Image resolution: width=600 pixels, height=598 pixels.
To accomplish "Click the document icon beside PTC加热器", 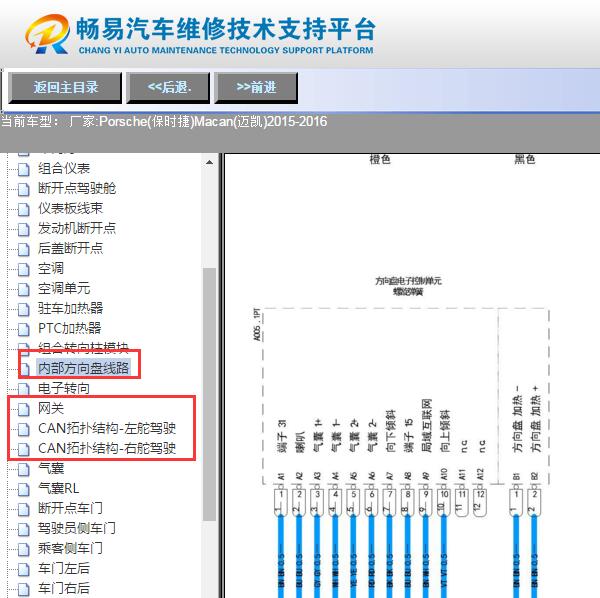I will (24, 329).
